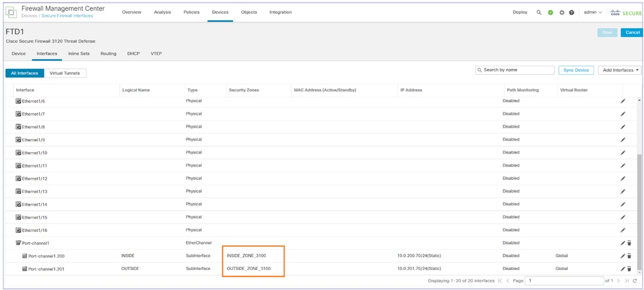Open the Devices menu
The image size is (644, 290).
(x=220, y=12)
